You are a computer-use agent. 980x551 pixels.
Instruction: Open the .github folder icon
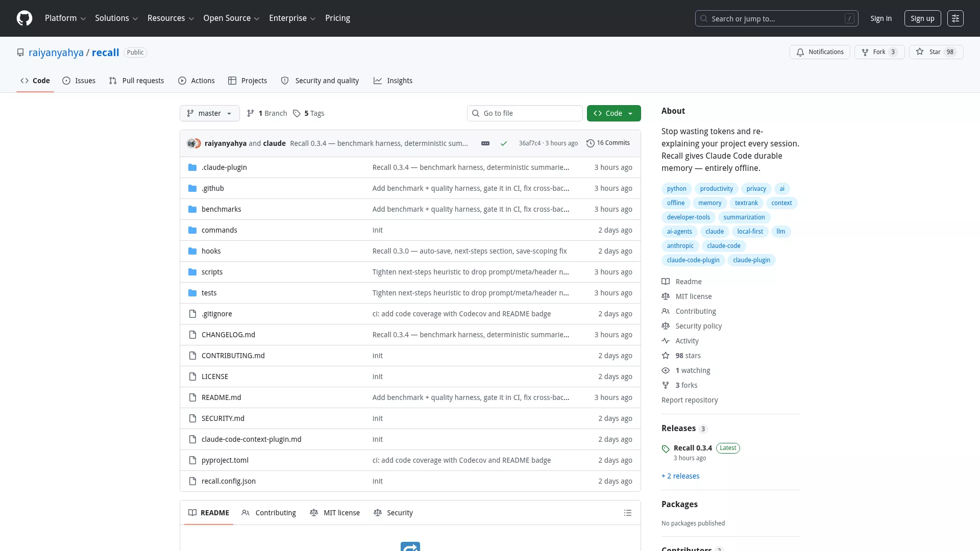pos(192,188)
